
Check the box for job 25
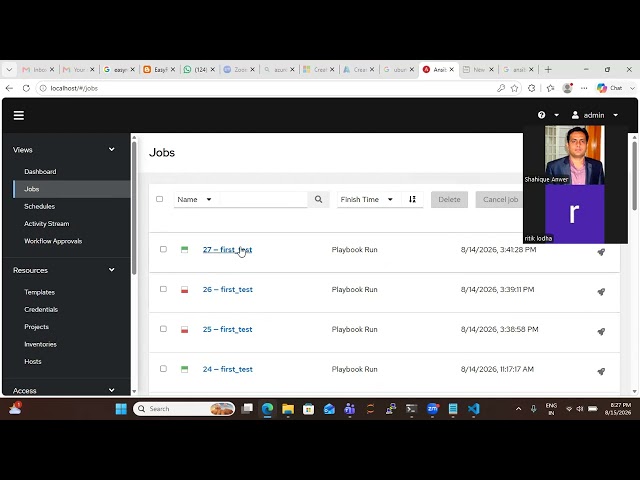point(163,329)
